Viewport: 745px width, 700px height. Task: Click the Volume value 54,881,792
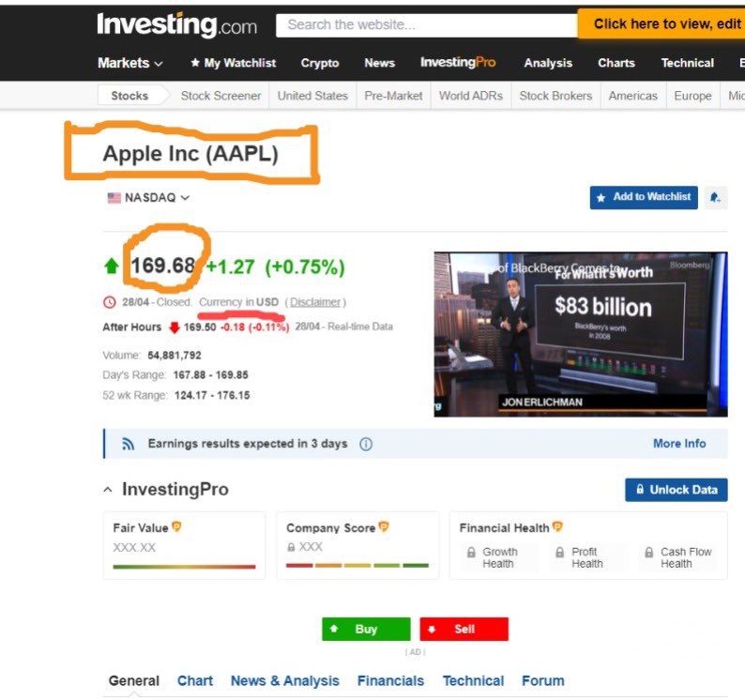[x=175, y=356]
